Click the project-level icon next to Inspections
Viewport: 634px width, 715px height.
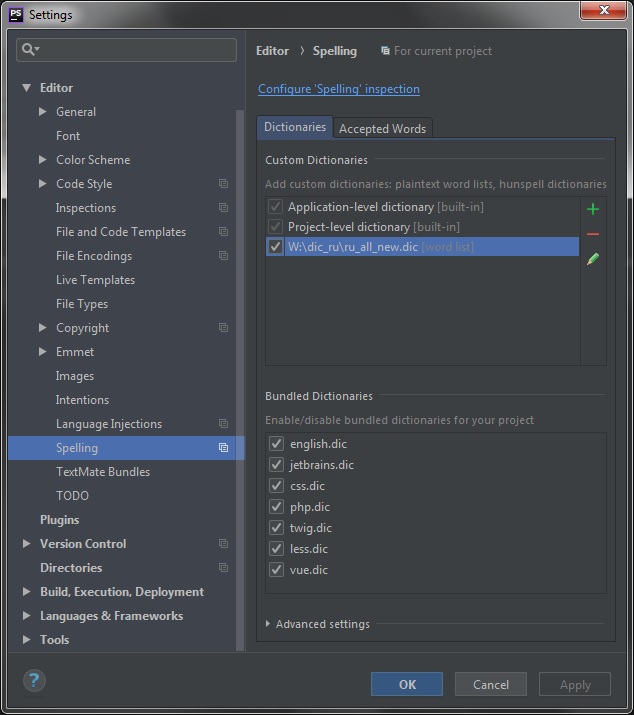[223, 208]
